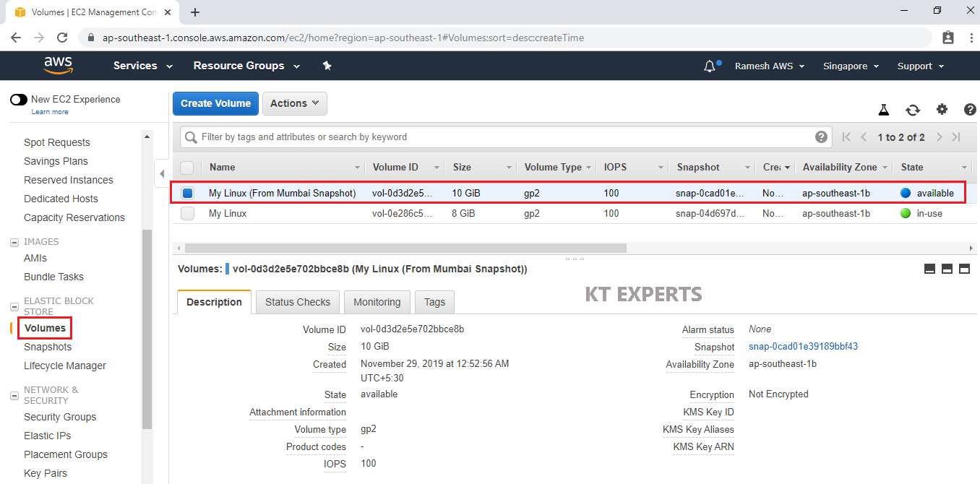Open the notifications bell icon
The width and height of the screenshot is (980, 484).
[710, 66]
